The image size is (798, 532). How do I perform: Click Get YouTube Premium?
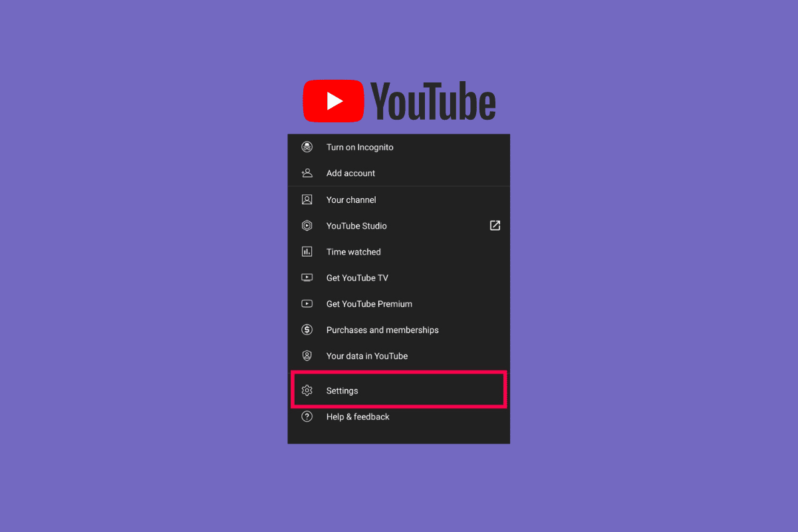pyautogui.click(x=369, y=304)
